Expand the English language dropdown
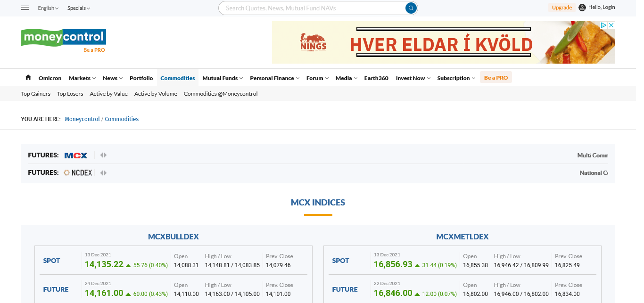Viewport: 644px width, 303px height. (48, 8)
